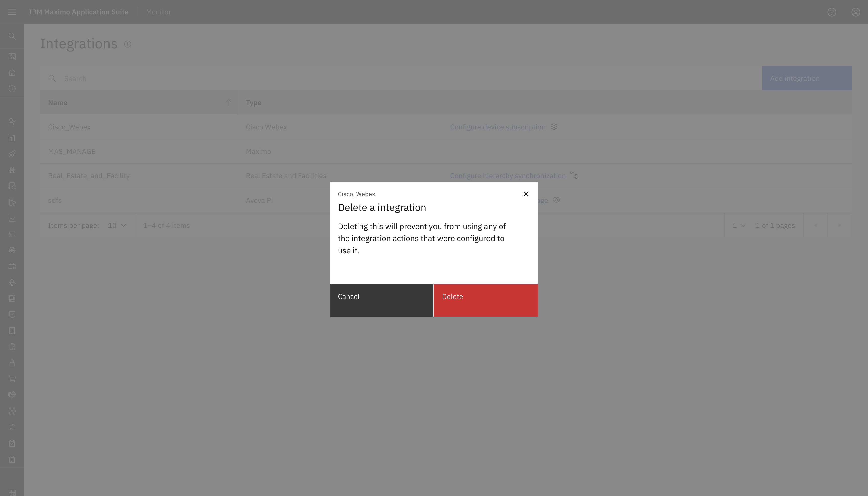Open Items per page dropdown
Screen dimensions: 868x496
tap(117, 226)
